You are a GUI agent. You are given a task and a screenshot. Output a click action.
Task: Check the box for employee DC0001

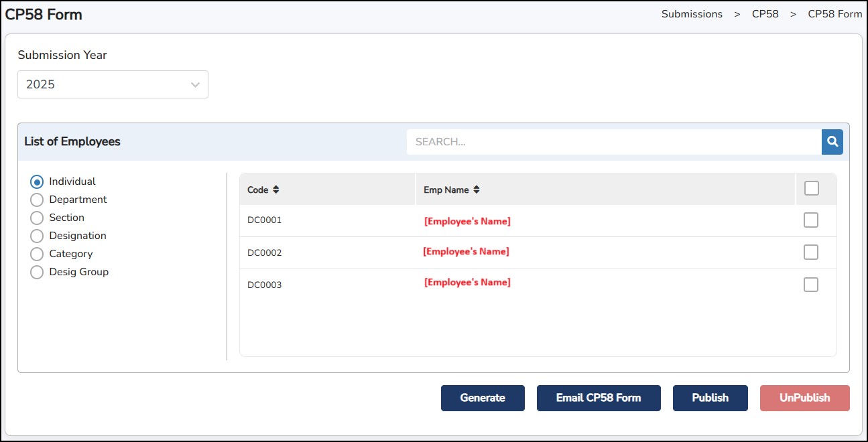(811, 220)
